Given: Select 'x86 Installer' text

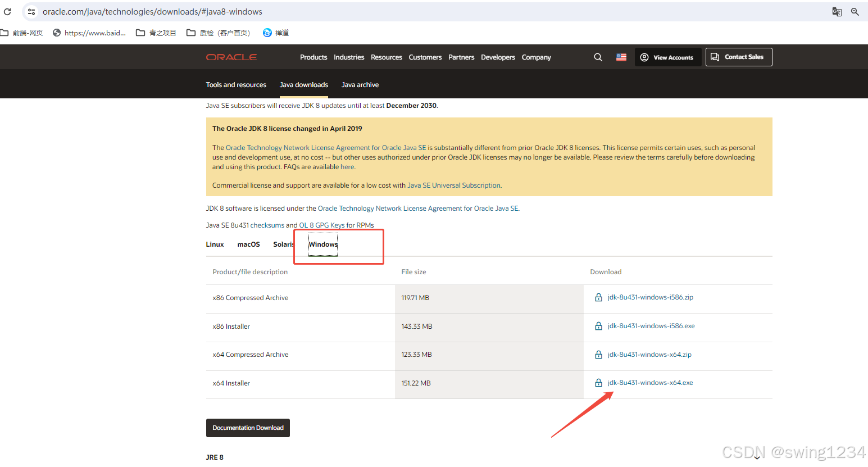Looking at the screenshot, I should (231, 327).
